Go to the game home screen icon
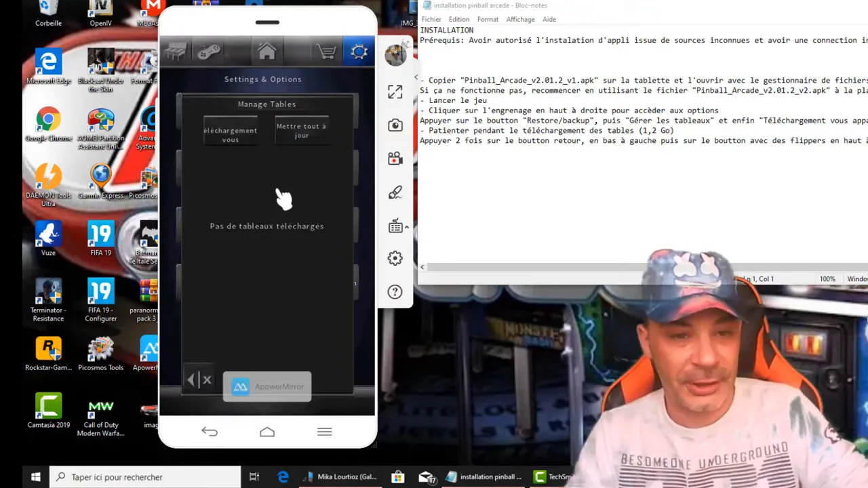Image resolution: width=868 pixels, height=488 pixels. tap(267, 52)
